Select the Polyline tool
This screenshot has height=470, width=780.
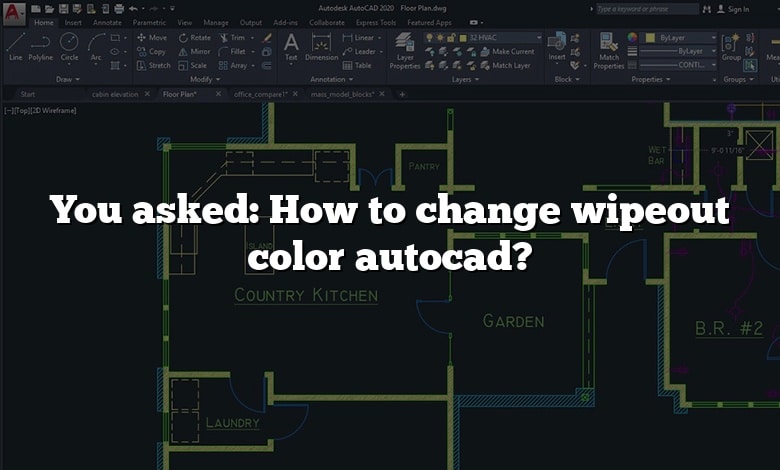pos(40,46)
